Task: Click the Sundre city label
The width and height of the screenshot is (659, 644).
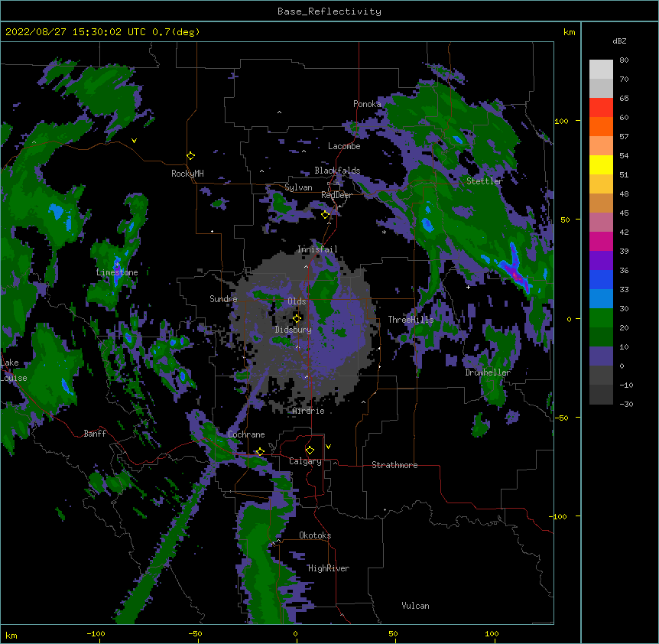Action: pyautogui.click(x=223, y=299)
